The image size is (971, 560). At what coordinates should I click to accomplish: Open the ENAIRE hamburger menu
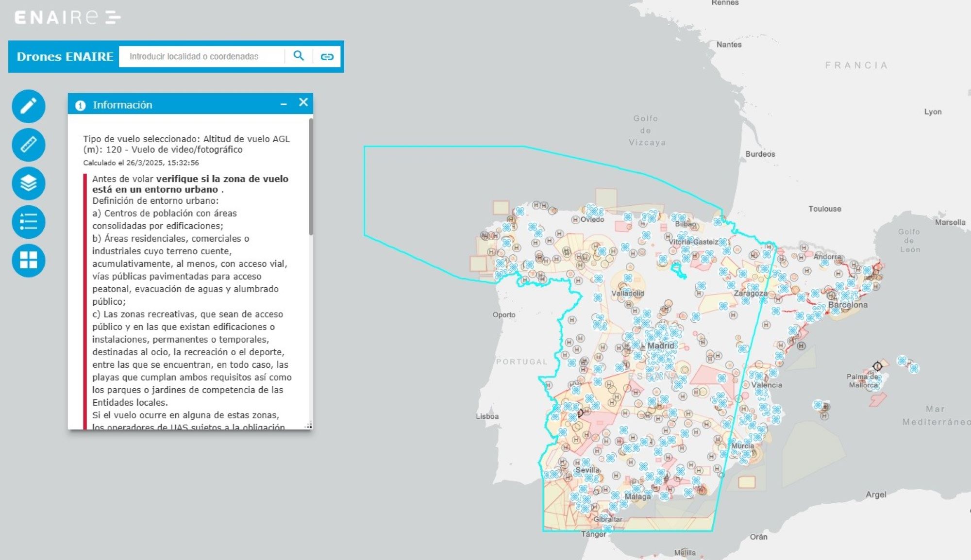tap(113, 17)
